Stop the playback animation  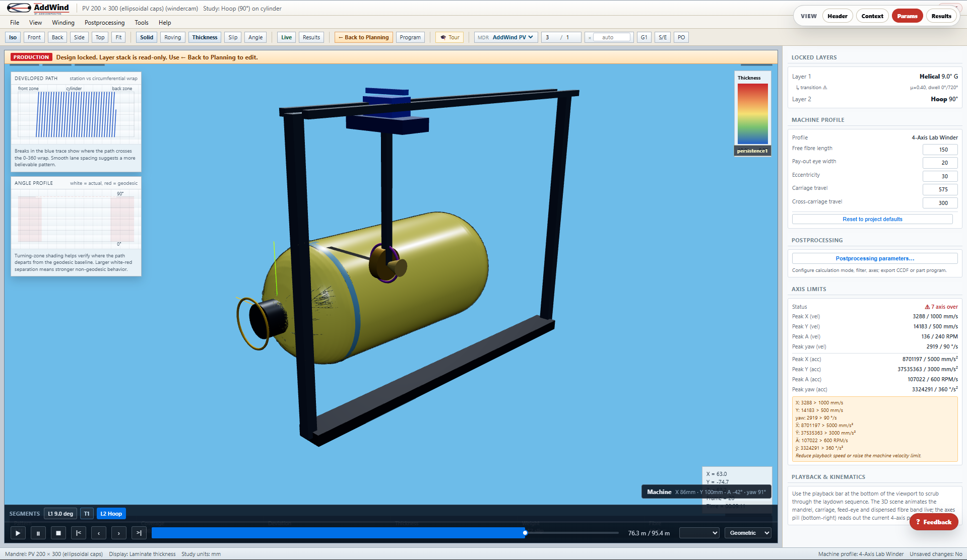pos(58,533)
